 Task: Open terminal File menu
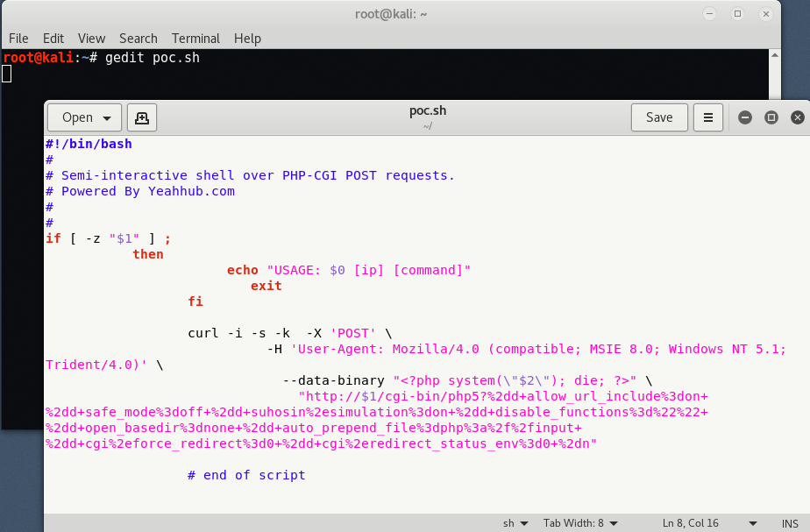[x=18, y=39]
